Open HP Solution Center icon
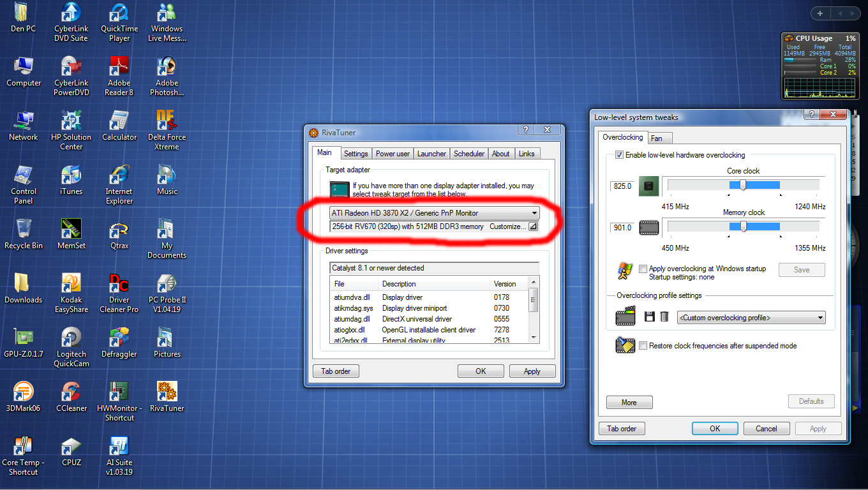 (71, 131)
